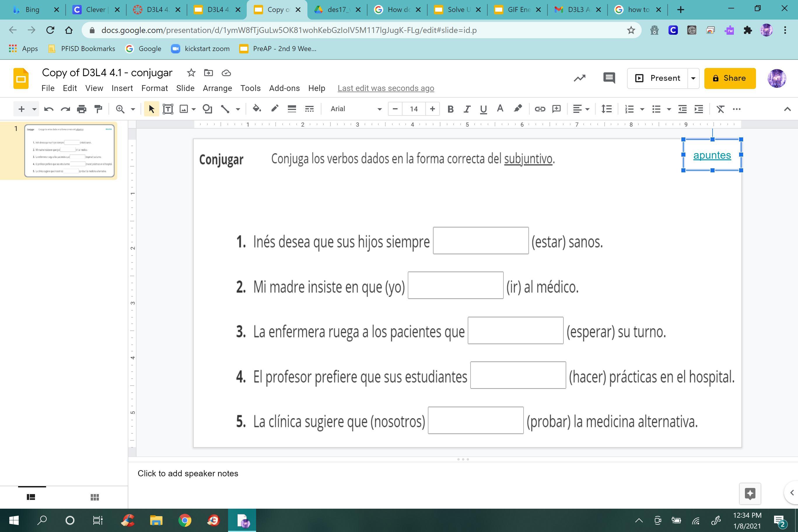The height and width of the screenshot is (532, 798).
Task: Open the comment history icon
Action: tap(609, 78)
